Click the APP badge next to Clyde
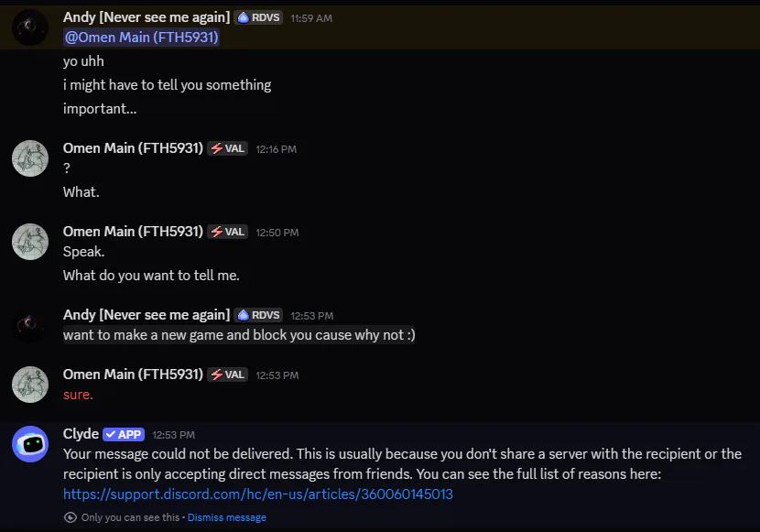The image size is (760, 532). (x=124, y=434)
